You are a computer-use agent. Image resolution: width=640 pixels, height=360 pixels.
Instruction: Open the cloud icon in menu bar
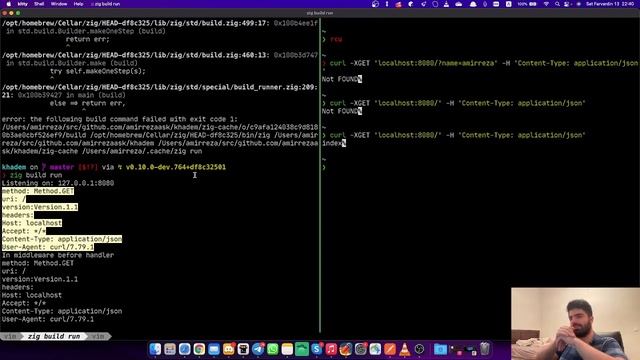coord(459,4)
